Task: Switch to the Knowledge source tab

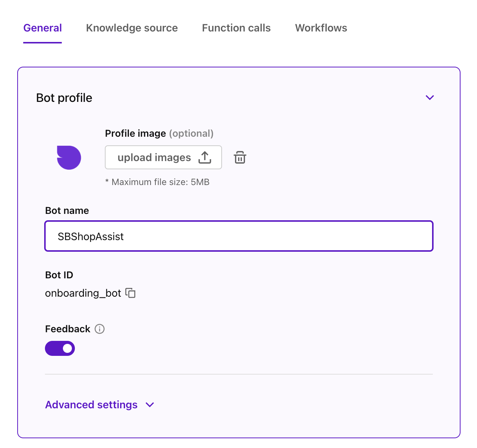Action: point(132,28)
